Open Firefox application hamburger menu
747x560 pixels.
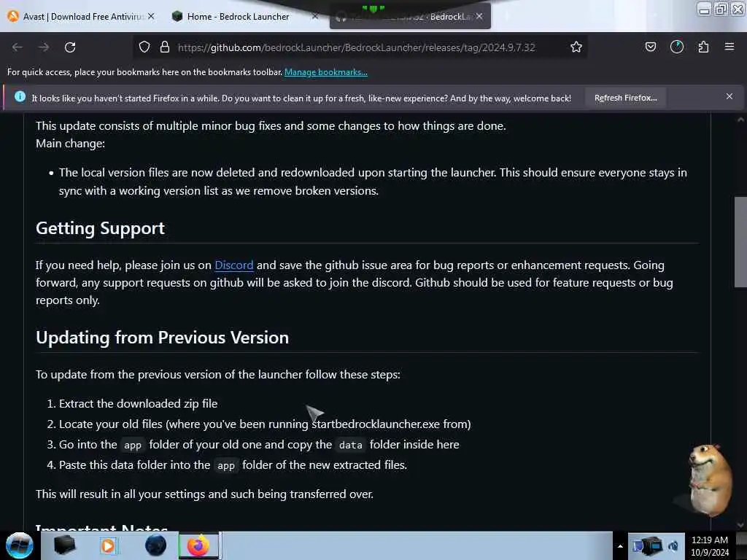coord(729,47)
